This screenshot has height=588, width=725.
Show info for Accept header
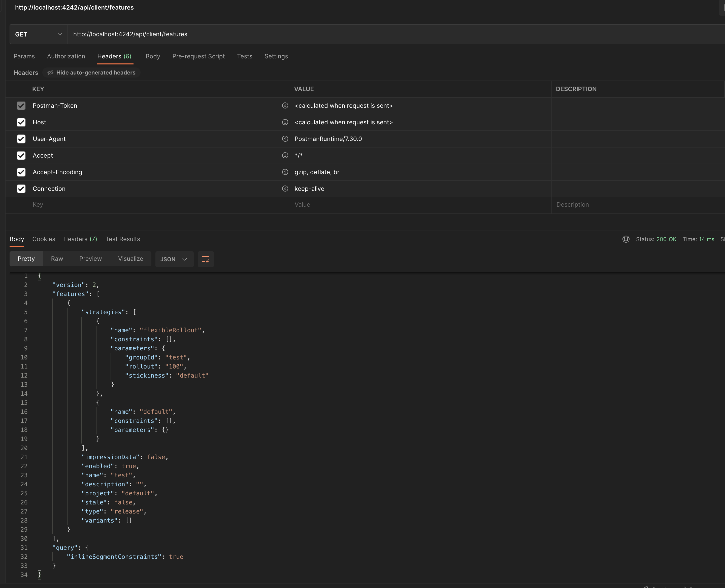285,155
